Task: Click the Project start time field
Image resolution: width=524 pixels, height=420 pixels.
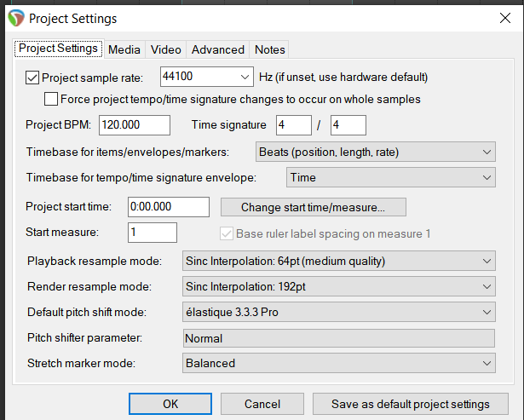Action: (x=168, y=207)
